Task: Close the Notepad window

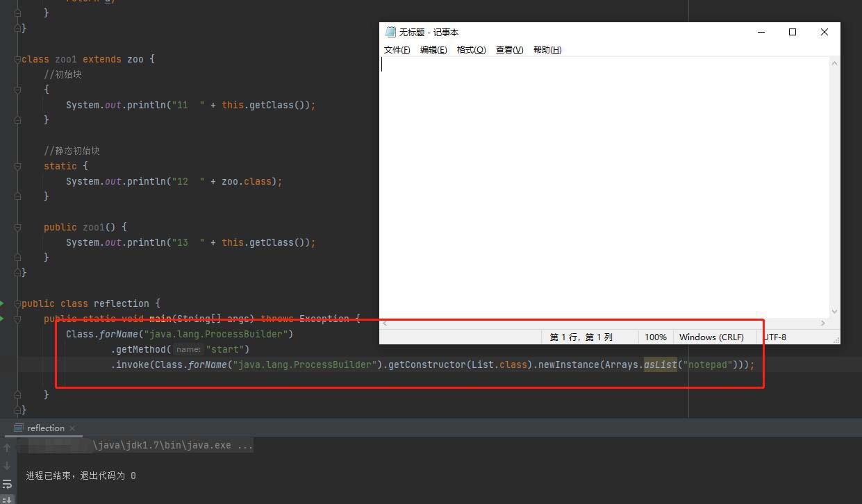Action: 824,32
